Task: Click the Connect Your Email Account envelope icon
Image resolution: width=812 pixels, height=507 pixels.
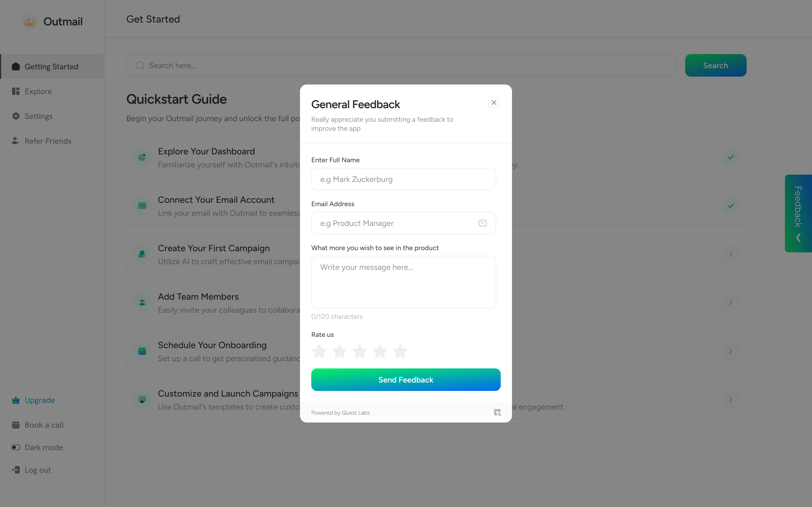Action: click(x=142, y=206)
